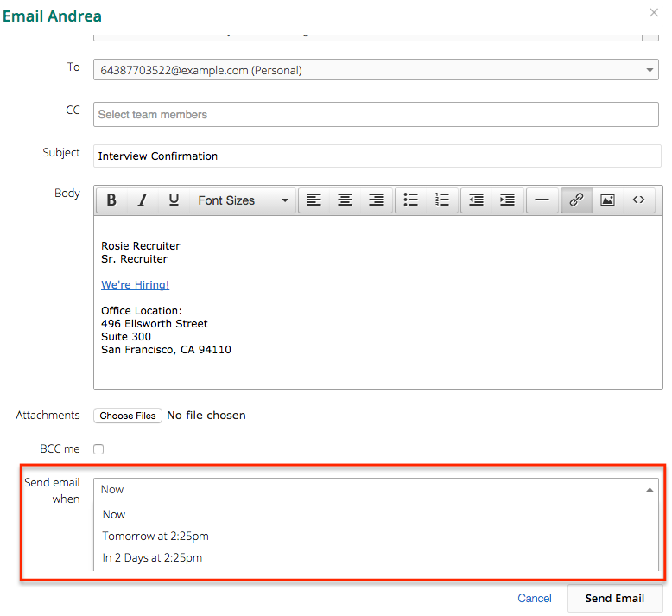672x616 pixels.
Task: Increase indent of the paragraph
Action: point(508,200)
